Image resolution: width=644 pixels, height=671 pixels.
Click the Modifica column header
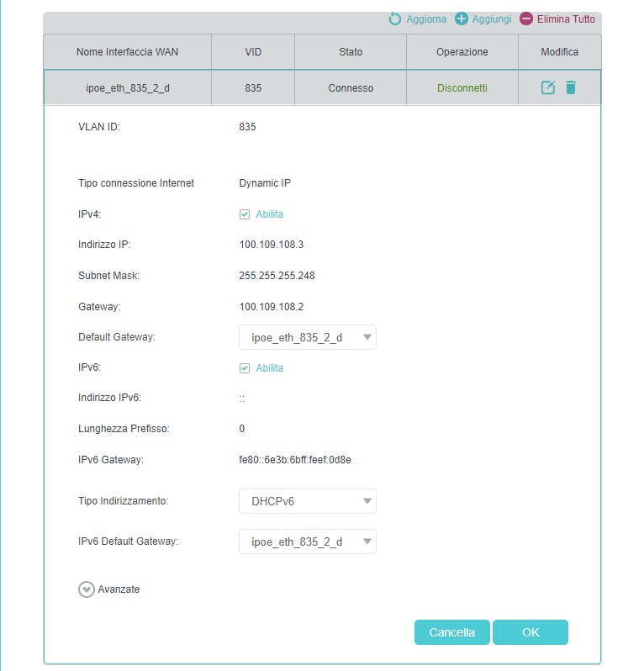[x=560, y=52]
